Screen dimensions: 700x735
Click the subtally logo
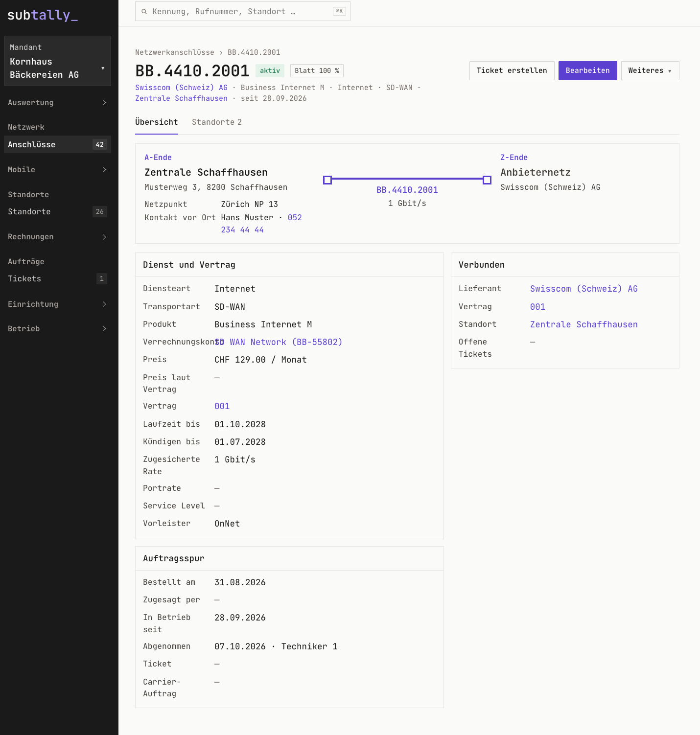click(43, 15)
